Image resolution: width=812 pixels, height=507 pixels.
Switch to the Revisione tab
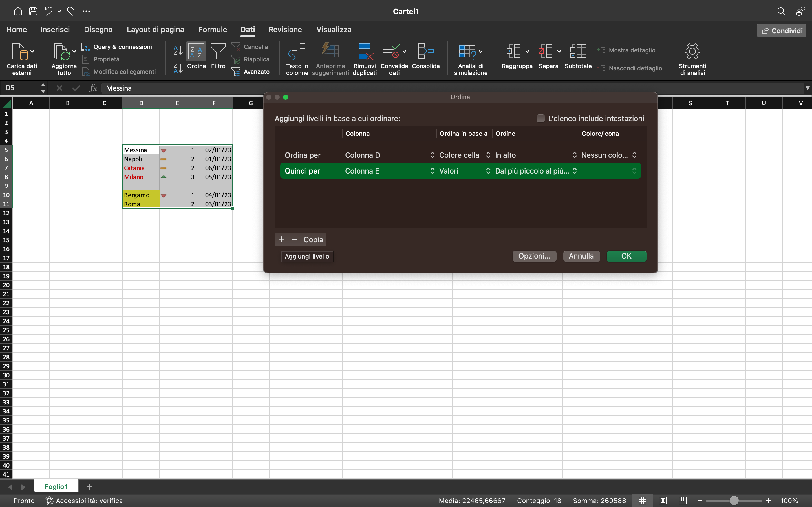click(285, 30)
